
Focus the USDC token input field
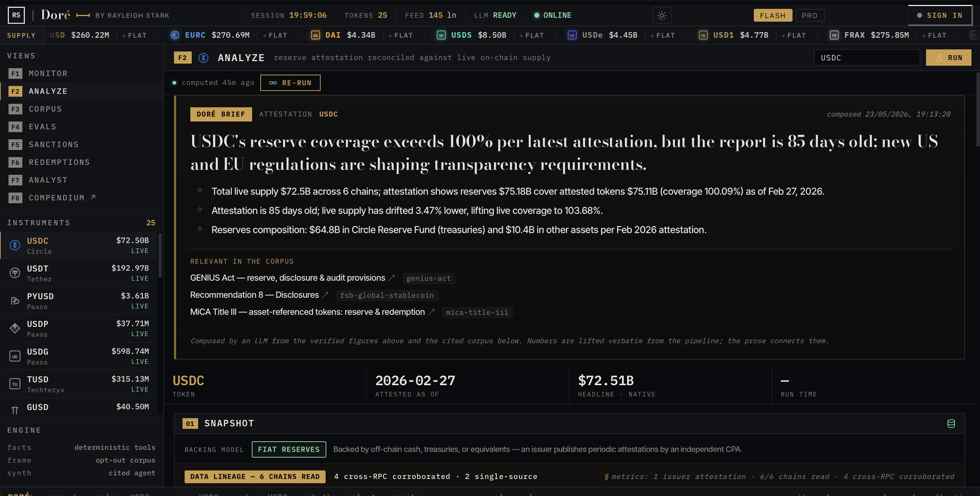pyautogui.click(x=867, y=58)
